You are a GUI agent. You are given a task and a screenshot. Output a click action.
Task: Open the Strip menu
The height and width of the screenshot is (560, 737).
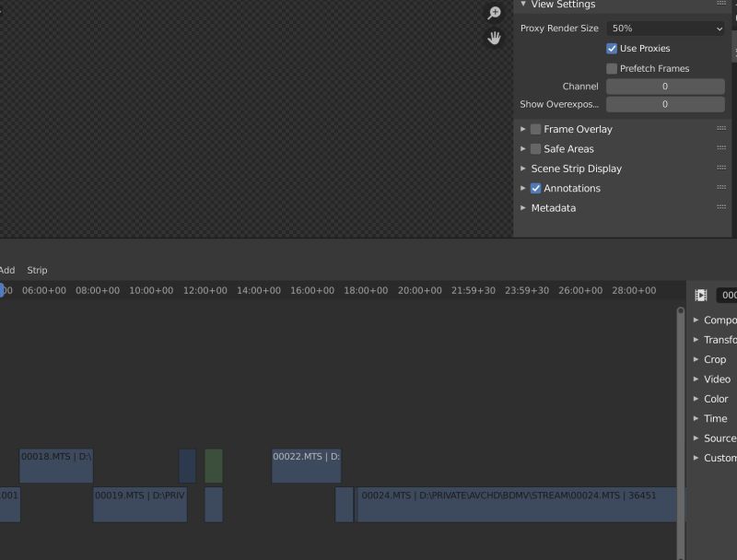coord(37,270)
